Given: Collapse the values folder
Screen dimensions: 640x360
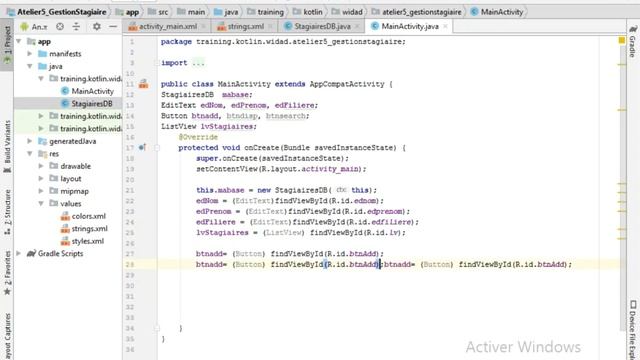Looking at the screenshot, I should [x=41, y=203].
